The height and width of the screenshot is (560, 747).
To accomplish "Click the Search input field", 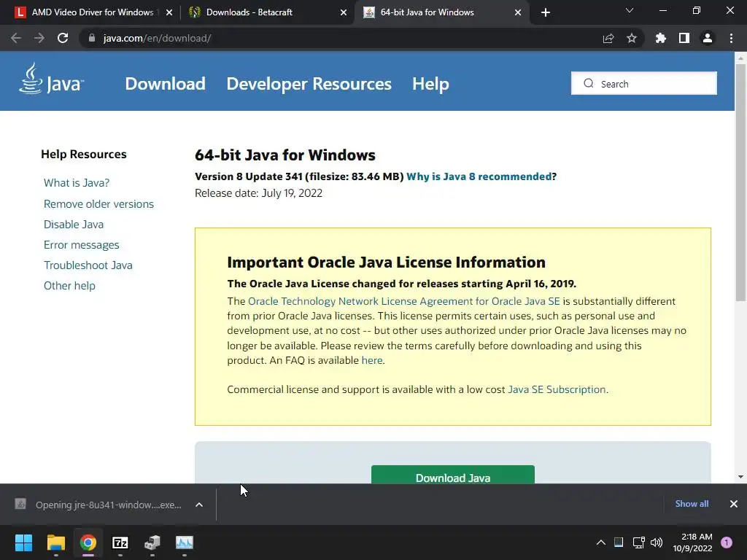I will click(644, 83).
